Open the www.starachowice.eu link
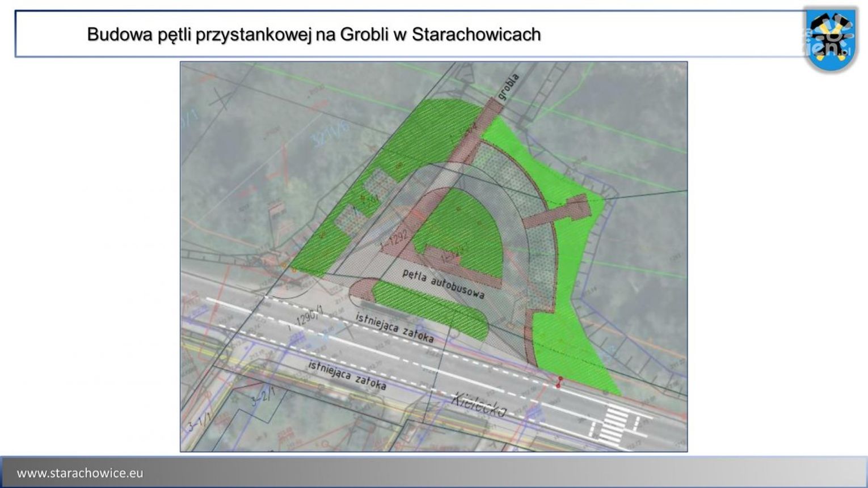Screen dimensions: 868x488 [x=80, y=473]
